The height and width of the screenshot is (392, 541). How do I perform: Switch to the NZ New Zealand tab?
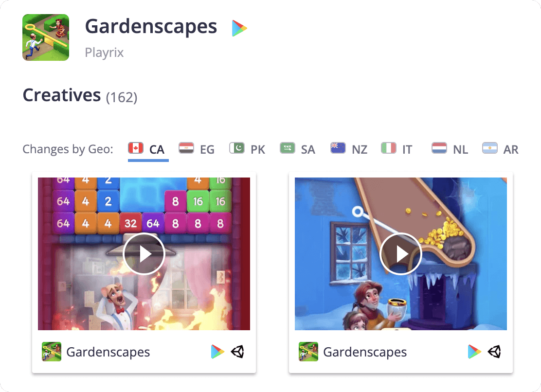pyautogui.click(x=349, y=149)
